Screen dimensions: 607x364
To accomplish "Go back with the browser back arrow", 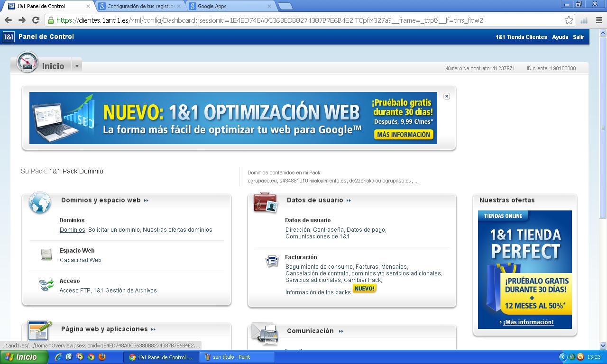I will 8,20.
